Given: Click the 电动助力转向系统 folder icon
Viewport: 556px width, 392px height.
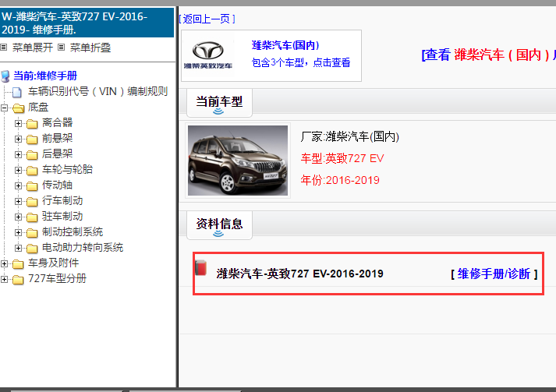Looking at the screenshot, I should click(x=32, y=248).
